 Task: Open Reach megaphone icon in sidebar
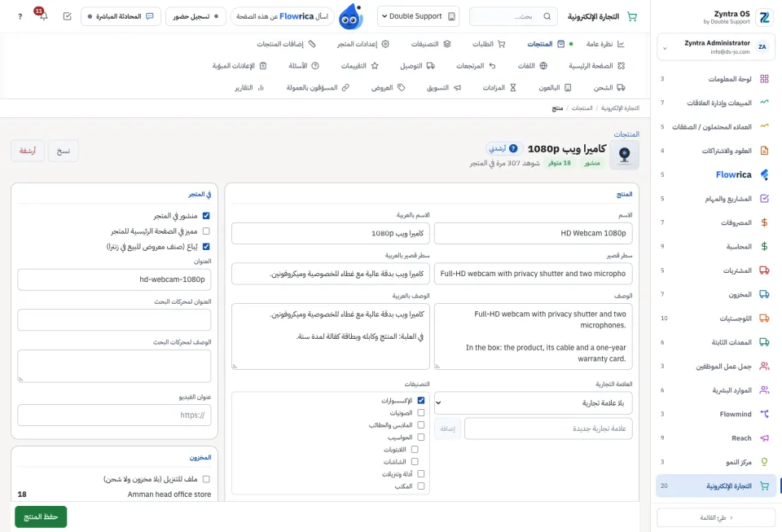(764, 437)
